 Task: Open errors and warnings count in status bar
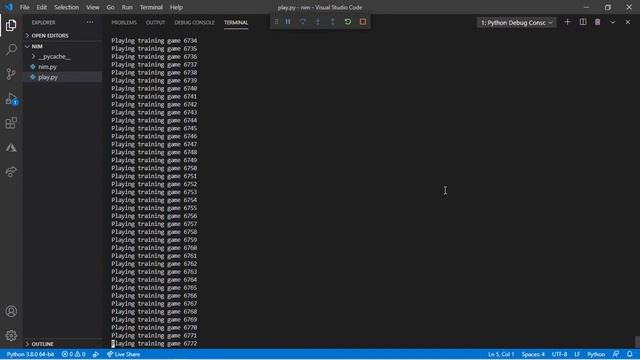tap(73, 354)
